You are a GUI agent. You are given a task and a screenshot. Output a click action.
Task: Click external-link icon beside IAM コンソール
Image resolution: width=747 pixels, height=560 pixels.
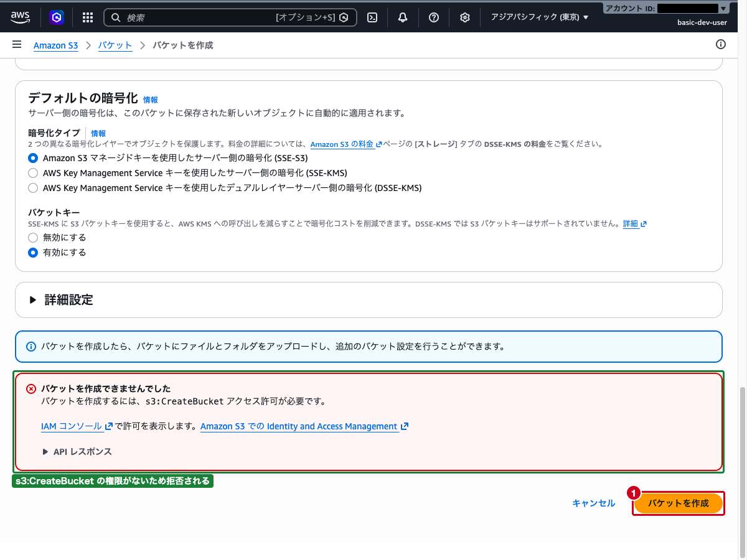(x=110, y=426)
